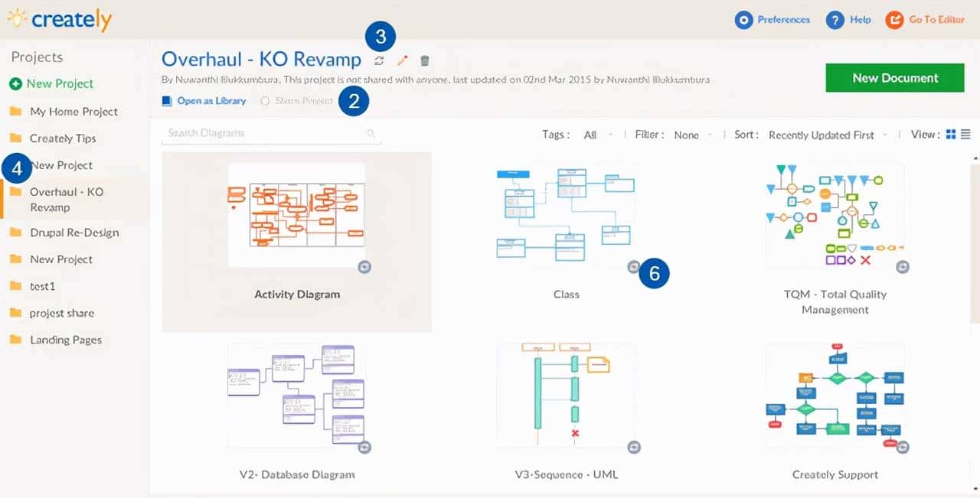Click the orange pencil edit project icon
The image size is (980, 498).
403,60
